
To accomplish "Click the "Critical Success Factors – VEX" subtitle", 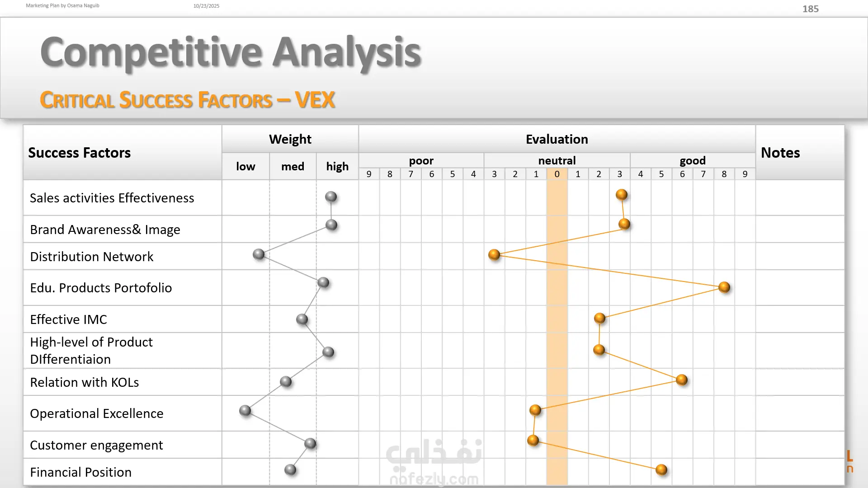I will (x=187, y=100).
